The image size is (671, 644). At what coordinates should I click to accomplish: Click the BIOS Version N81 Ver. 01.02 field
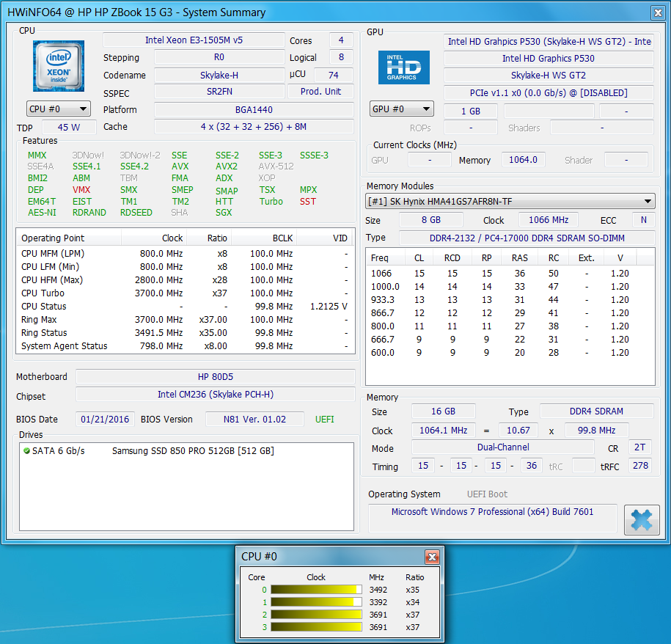click(254, 419)
